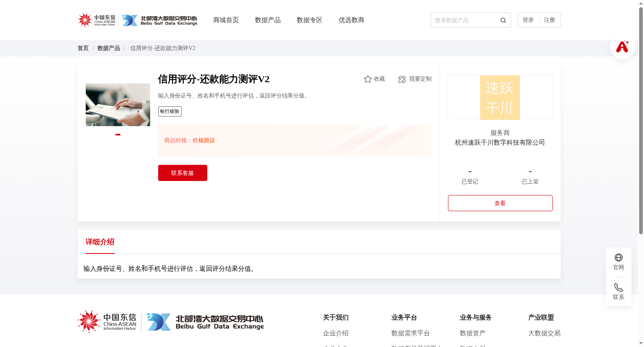
Task: Click the scrollbar down arrow
Action: click(641, 343)
